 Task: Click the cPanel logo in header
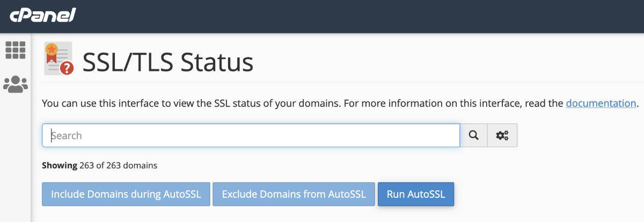(x=42, y=16)
